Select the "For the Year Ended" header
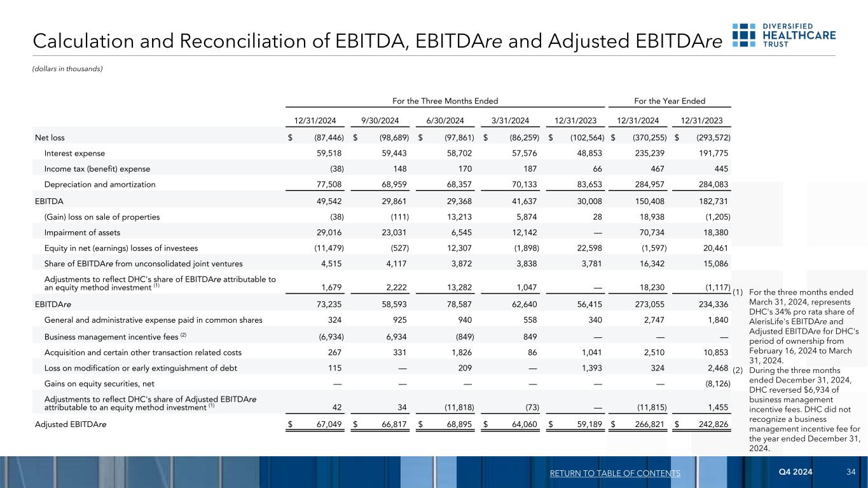 pos(670,101)
